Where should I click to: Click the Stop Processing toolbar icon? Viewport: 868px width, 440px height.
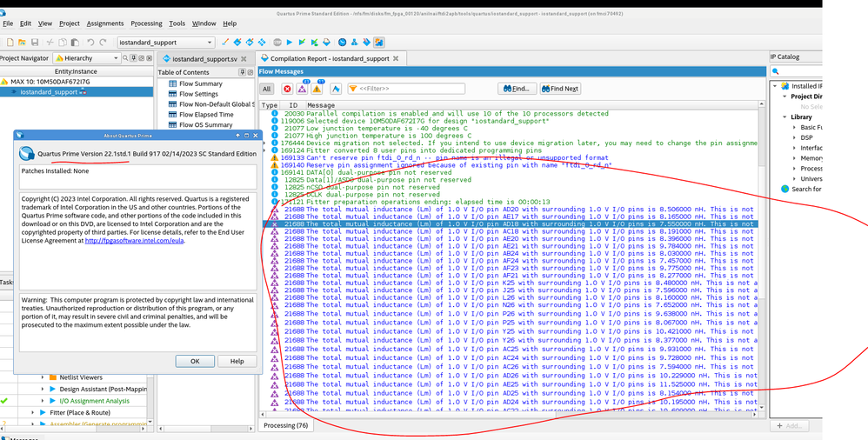[277, 42]
